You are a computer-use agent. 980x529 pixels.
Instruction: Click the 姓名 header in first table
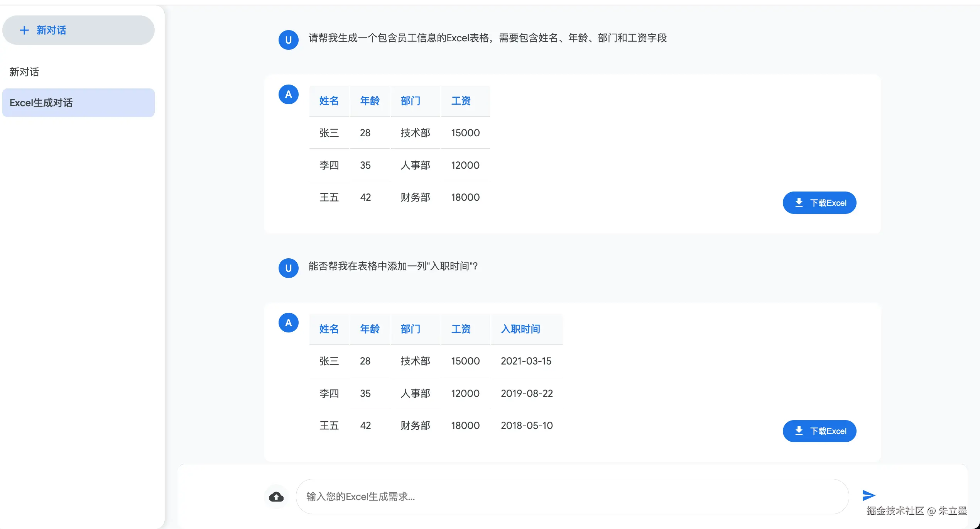coord(329,101)
